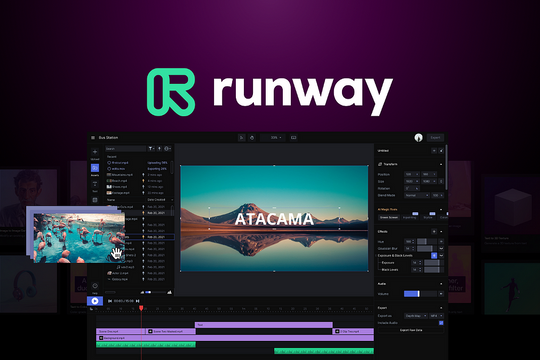Toggle the Include Audio checkbox
Image resolution: width=540 pixels, height=360 pixels.
441,323
